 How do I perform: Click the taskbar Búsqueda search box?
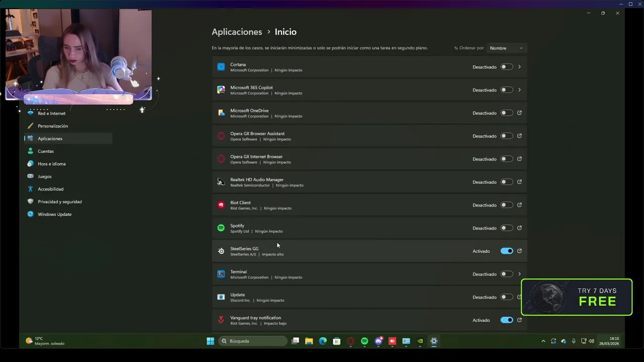coord(253,341)
